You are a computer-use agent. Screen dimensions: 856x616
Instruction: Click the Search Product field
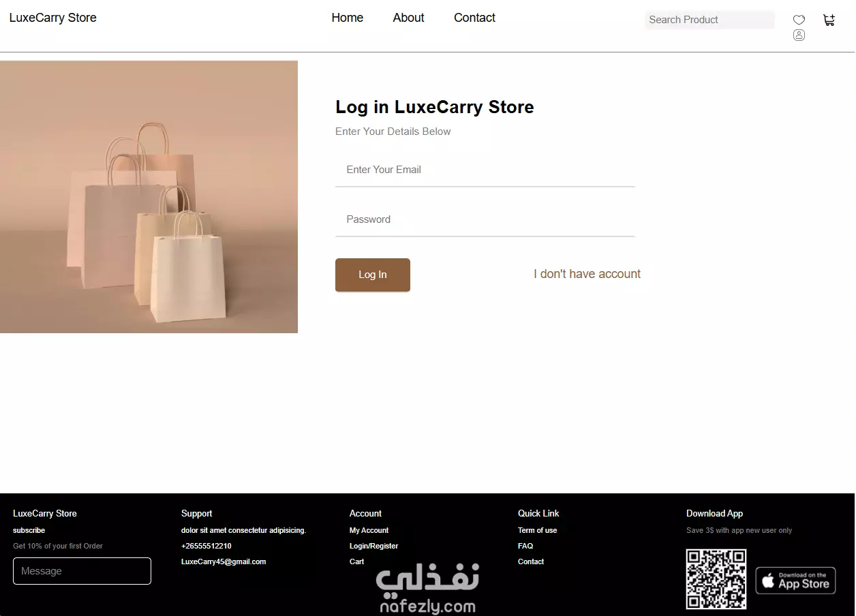[x=709, y=20]
